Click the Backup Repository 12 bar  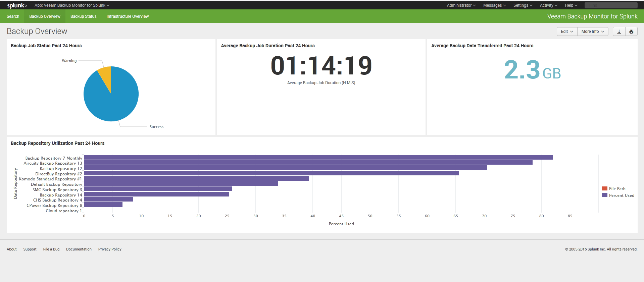(285, 168)
